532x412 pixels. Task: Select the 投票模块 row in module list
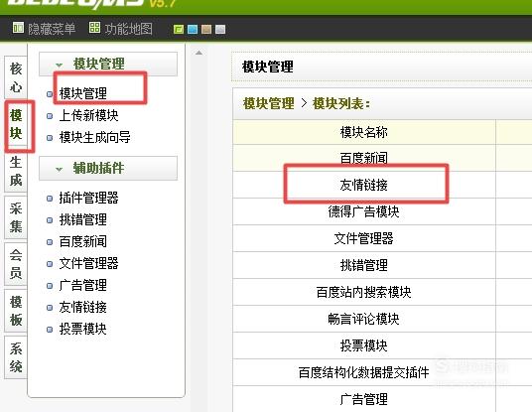[x=364, y=345]
